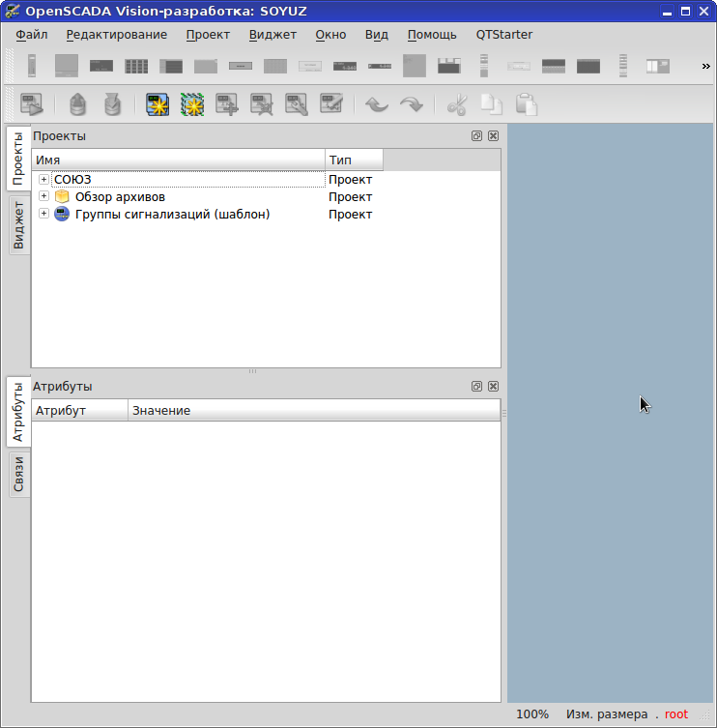Close the Проекты panel

[494, 136]
